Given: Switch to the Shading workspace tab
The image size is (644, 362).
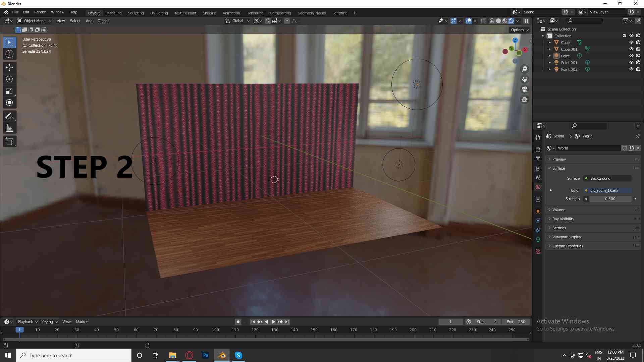Looking at the screenshot, I should coord(209,13).
